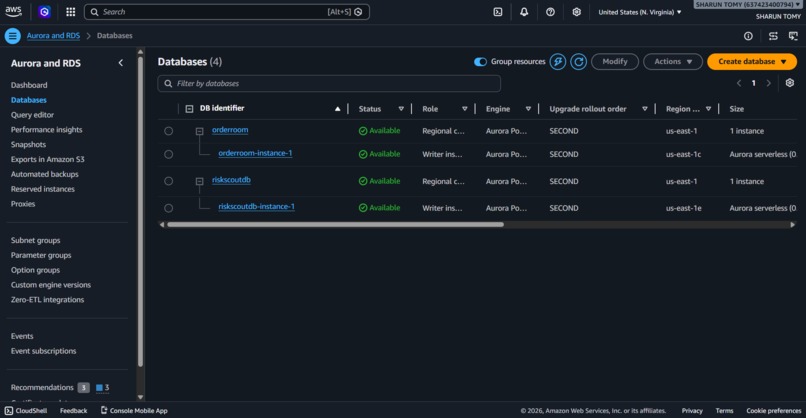Toggle Group resources switch

[480, 62]
